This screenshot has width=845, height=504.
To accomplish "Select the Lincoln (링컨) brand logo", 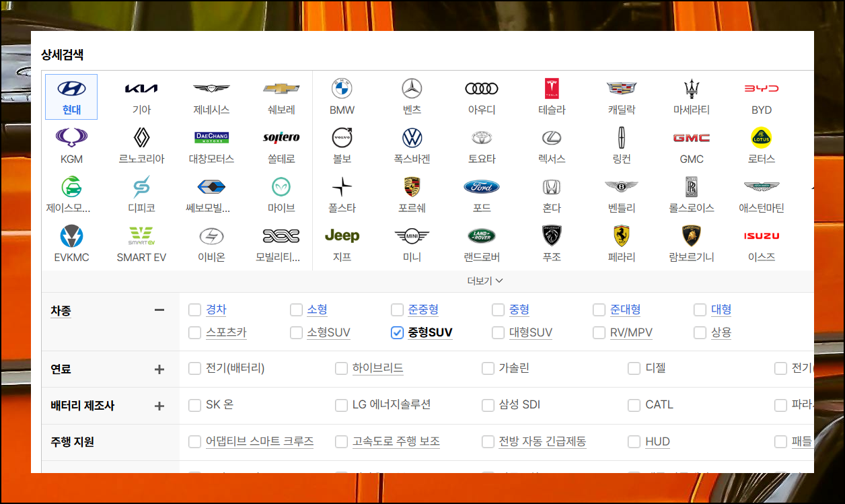I will coord(622,137).
